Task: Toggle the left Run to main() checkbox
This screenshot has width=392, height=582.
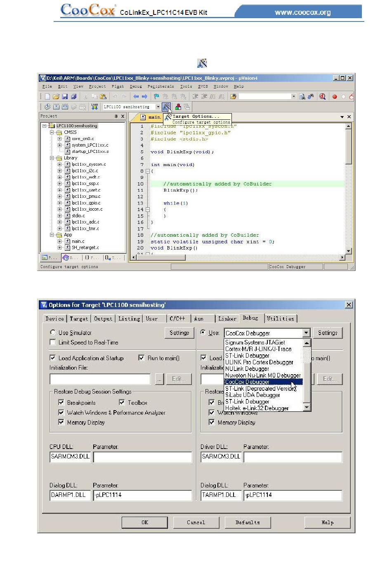Action: pyautogui.click(x=142, y=358)
